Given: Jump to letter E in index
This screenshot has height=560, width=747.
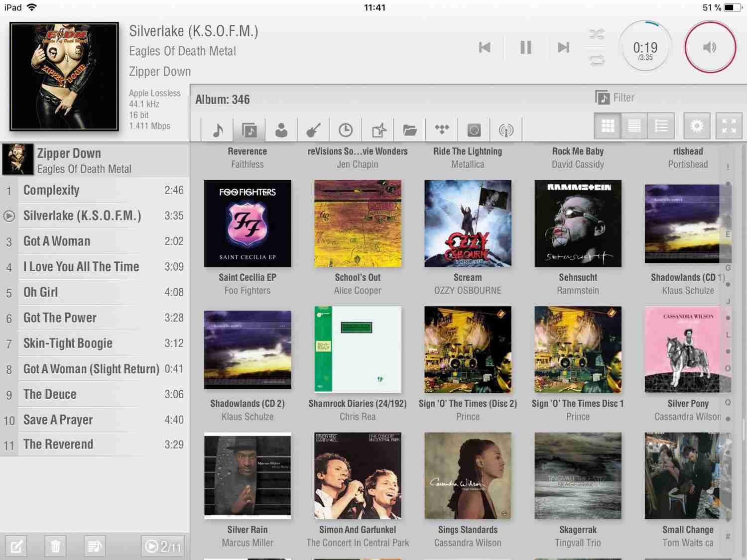Looking at the screenshot, I should click(728, 234).
